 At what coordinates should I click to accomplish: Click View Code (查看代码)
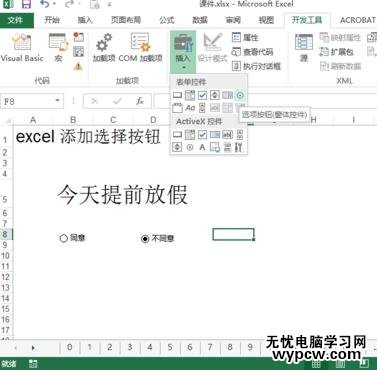tap(252, 52)
